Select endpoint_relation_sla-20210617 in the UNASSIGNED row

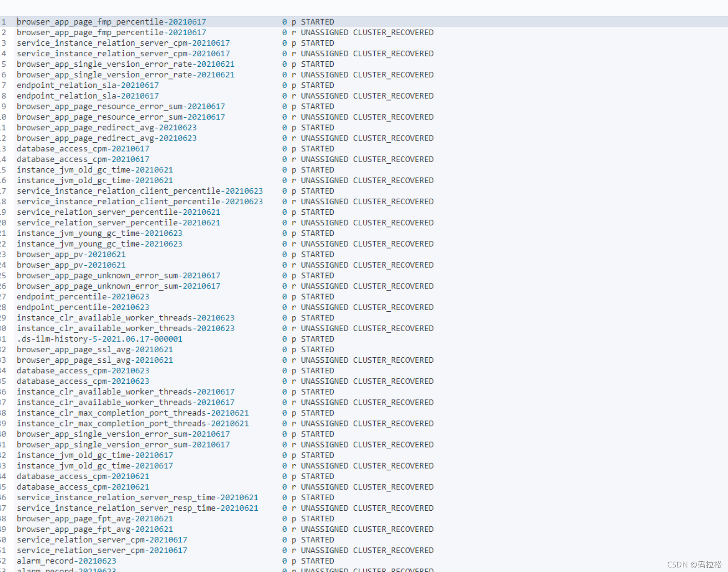(87, 96)
